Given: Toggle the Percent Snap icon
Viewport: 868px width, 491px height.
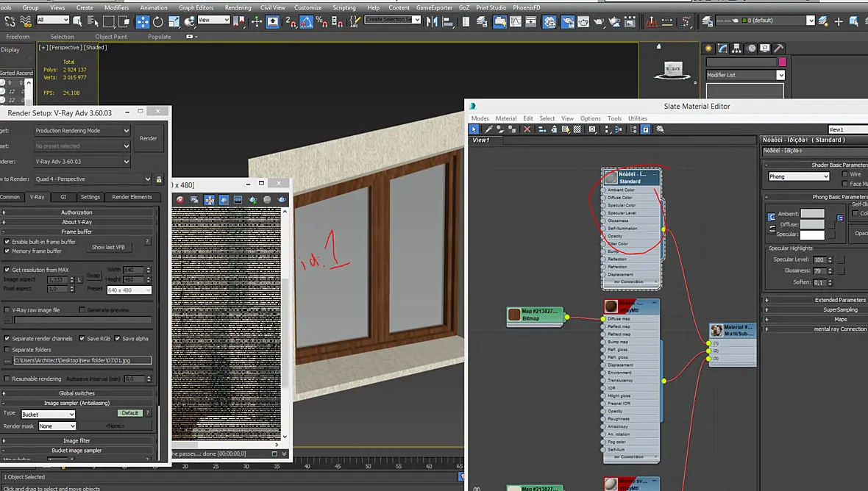Looking at the screenshot, I should (321, 21).
